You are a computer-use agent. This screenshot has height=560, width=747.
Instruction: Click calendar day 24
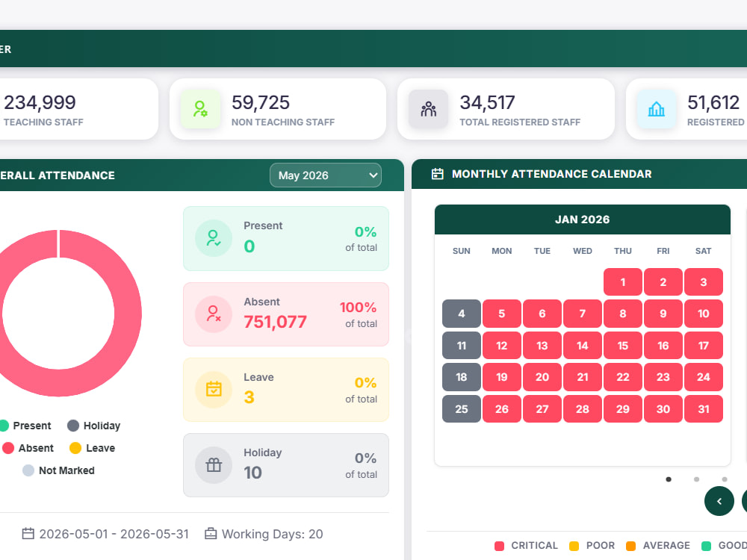704,377
